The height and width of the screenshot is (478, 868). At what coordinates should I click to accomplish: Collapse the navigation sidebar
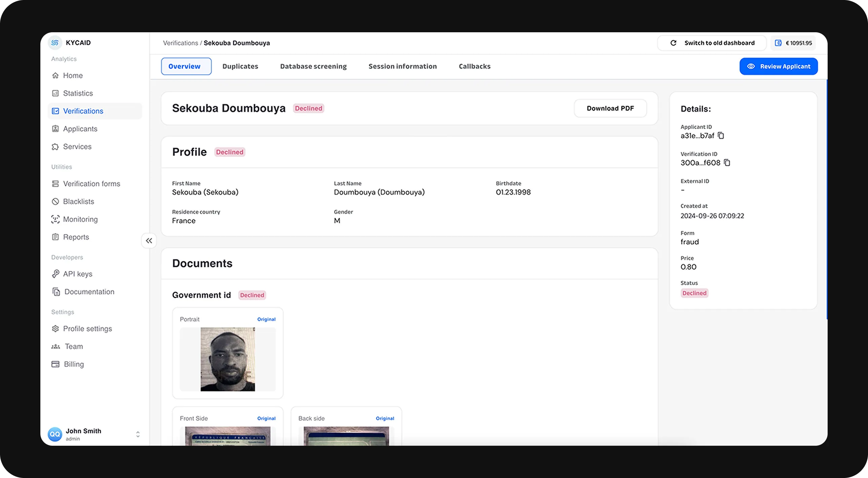pyautogui.click(x=149, y=240)
